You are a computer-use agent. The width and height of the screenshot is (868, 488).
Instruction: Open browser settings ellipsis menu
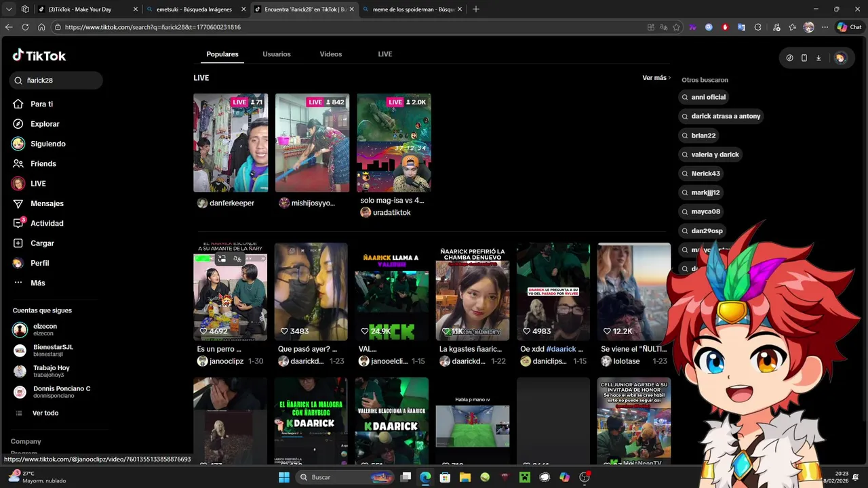[x=825, y=27]
